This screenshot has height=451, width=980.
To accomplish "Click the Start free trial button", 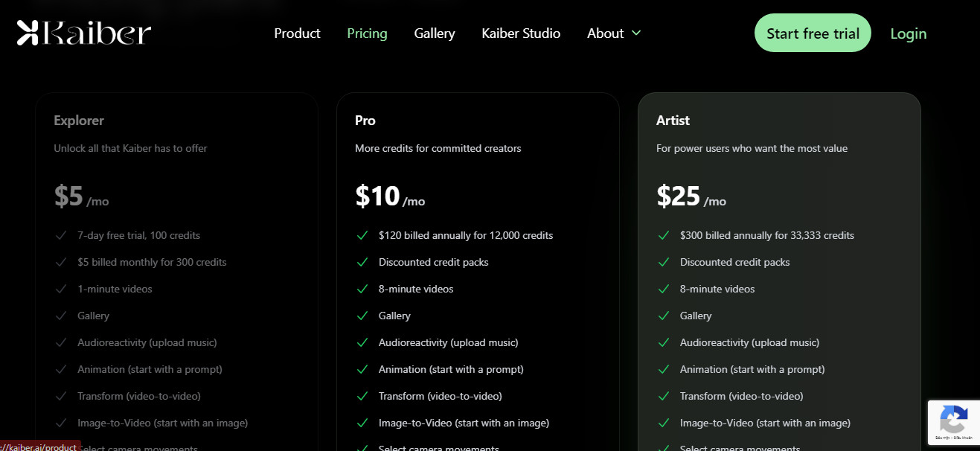I will (x=813, y=33).
